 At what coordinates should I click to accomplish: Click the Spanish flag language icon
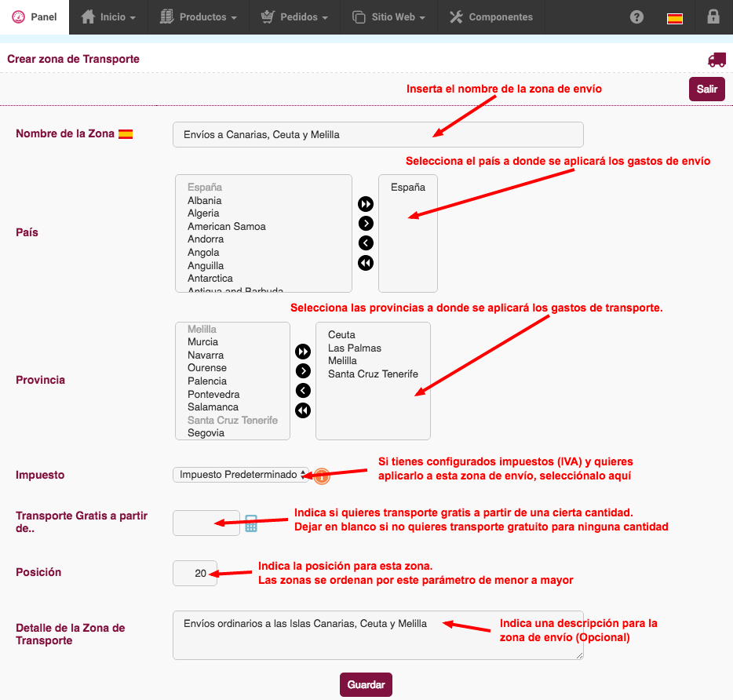(674, 18)
